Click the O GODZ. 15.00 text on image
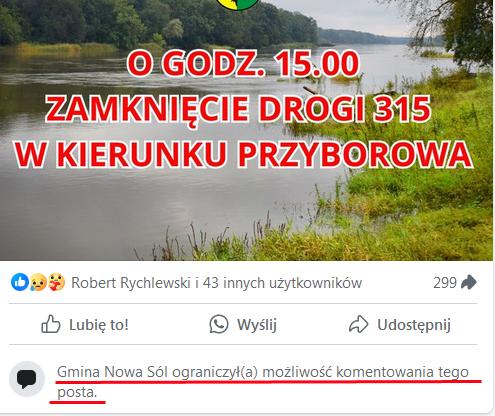495x416 pixels. tap(244, 63)
